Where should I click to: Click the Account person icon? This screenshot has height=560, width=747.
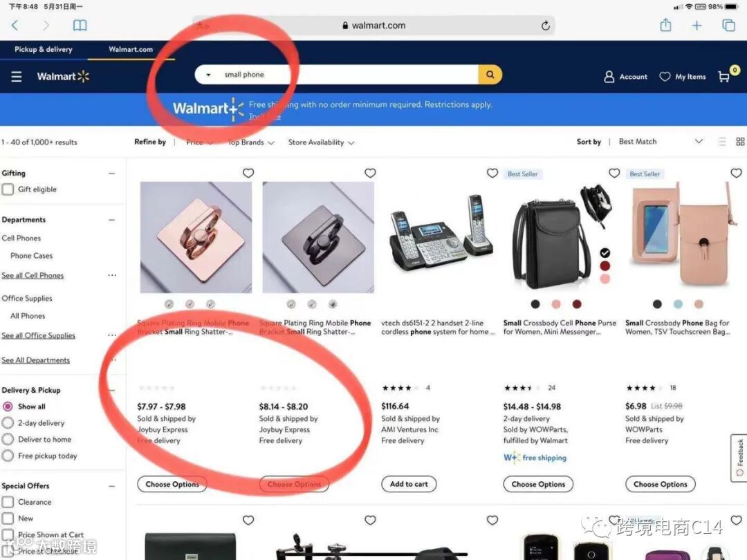click(609, 77)
